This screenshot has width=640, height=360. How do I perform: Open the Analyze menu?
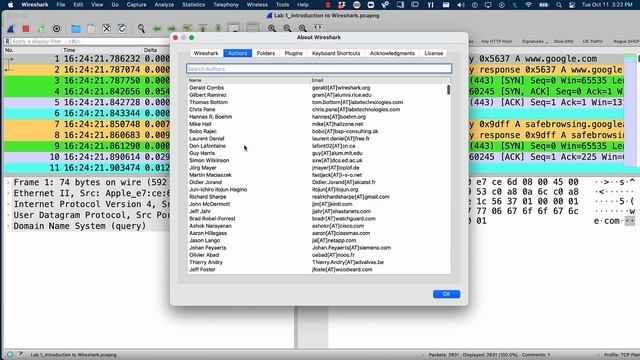tap(164, 5)
